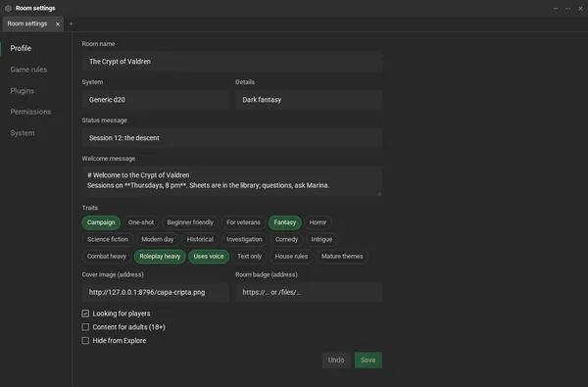Deselect the Uses voice trait
This screenshot has width=588, height=387.
pos(209,257)
